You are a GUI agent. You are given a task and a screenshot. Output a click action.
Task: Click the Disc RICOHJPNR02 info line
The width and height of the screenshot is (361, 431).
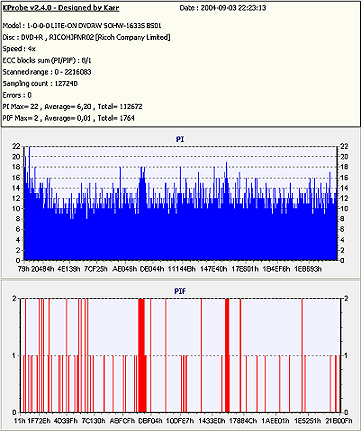coord(86,37)
